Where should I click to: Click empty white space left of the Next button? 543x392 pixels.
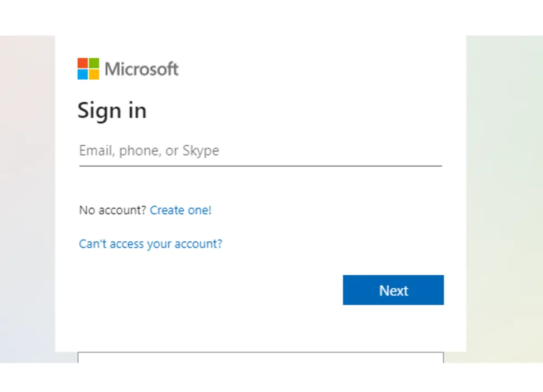coord(208,290)
